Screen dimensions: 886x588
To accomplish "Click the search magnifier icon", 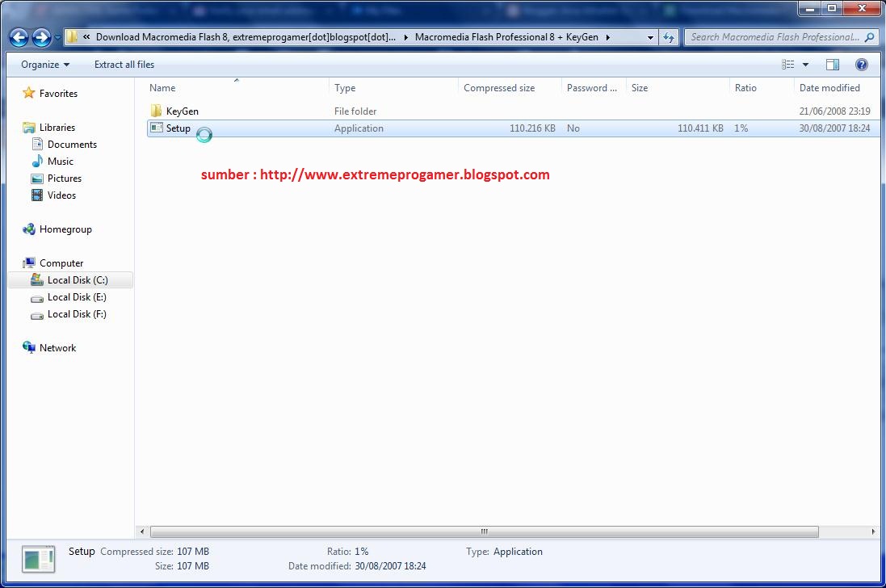I will [x=870, y=37].
